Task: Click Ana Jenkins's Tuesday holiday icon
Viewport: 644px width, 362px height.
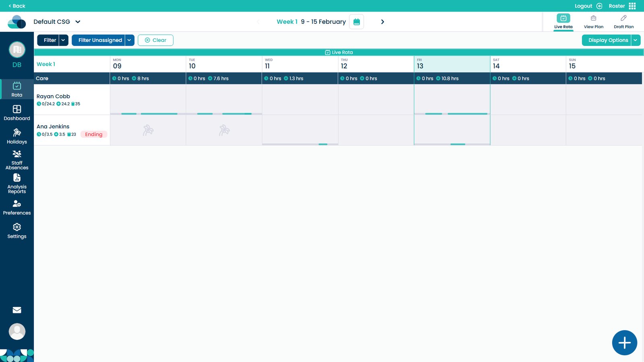Action: pyautogui.click(x=224, y=130)
